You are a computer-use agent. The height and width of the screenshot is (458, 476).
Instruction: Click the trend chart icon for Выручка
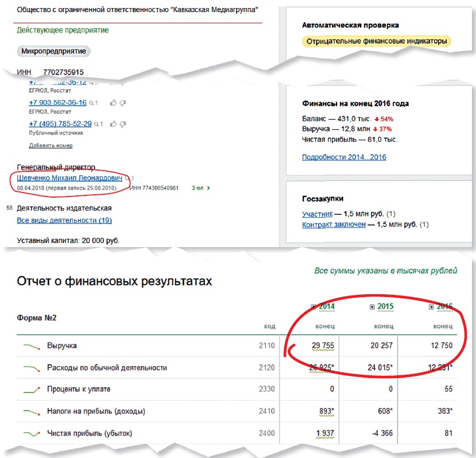point(32,346)
